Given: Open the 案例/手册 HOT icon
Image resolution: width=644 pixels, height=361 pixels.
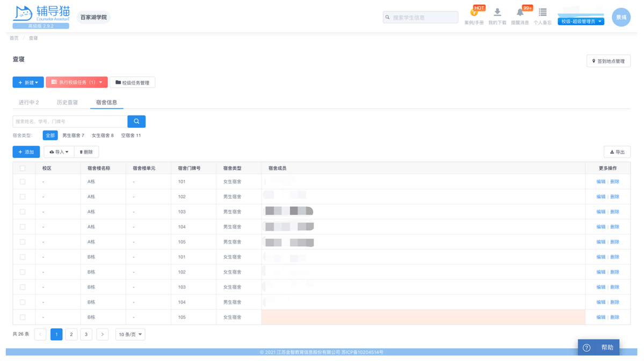Looking at the screenshot, I should point(474,13).
